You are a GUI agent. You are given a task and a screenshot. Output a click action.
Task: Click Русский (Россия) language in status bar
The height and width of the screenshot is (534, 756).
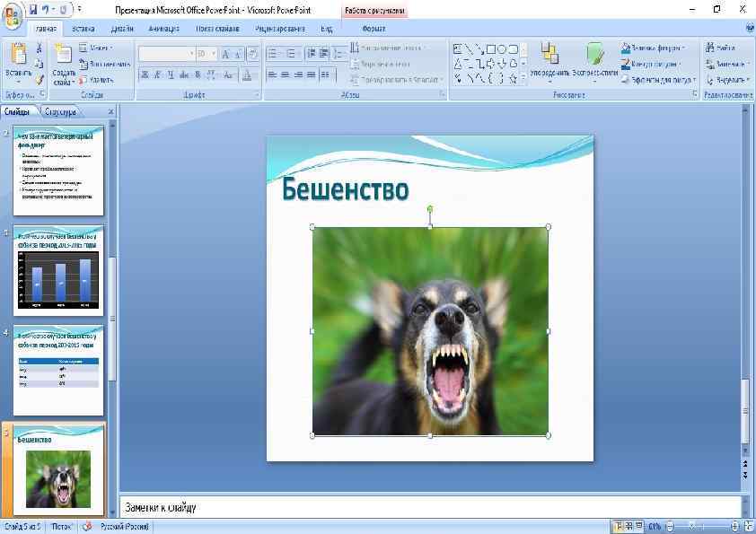124,527
